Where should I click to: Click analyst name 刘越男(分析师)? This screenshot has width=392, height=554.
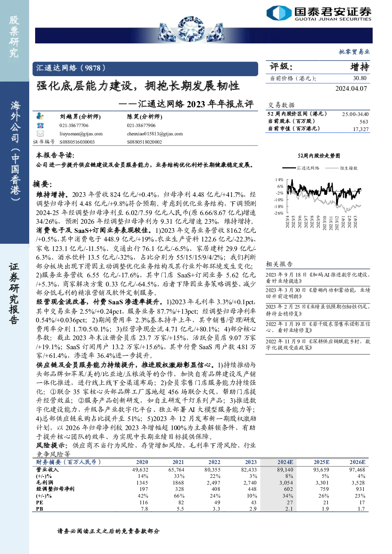click(x=80, y=116)
